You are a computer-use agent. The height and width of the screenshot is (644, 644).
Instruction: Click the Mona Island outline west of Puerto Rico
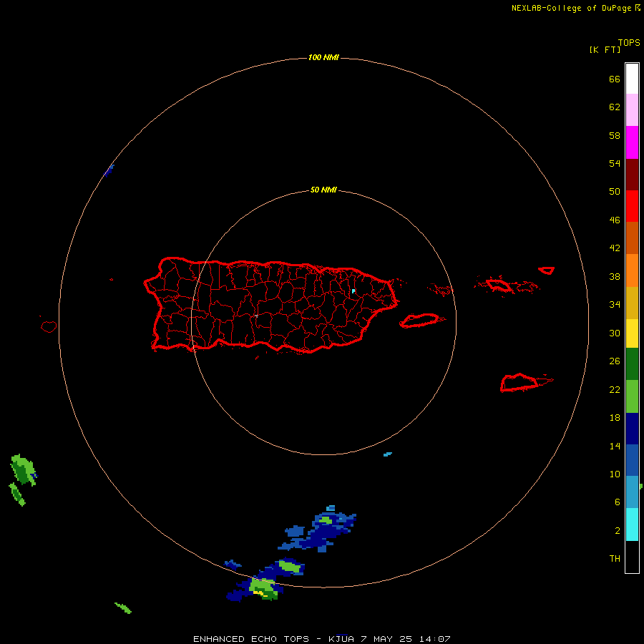point(49,326)
